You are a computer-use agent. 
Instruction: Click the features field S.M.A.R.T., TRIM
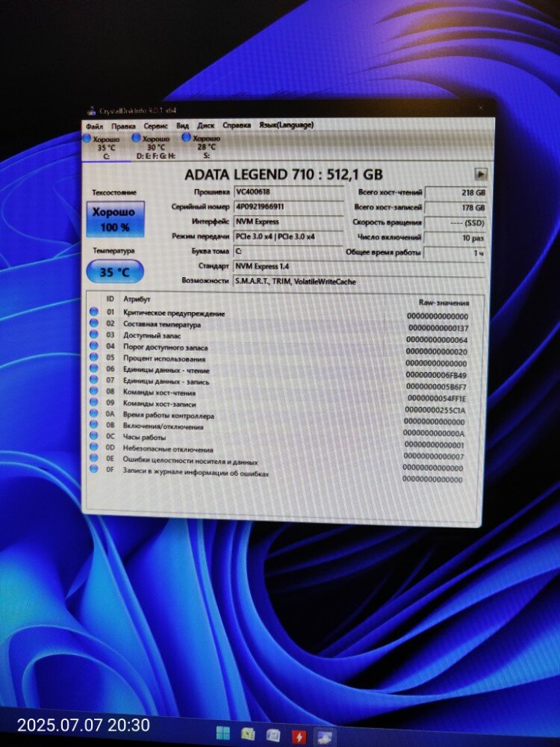point(359,282)
